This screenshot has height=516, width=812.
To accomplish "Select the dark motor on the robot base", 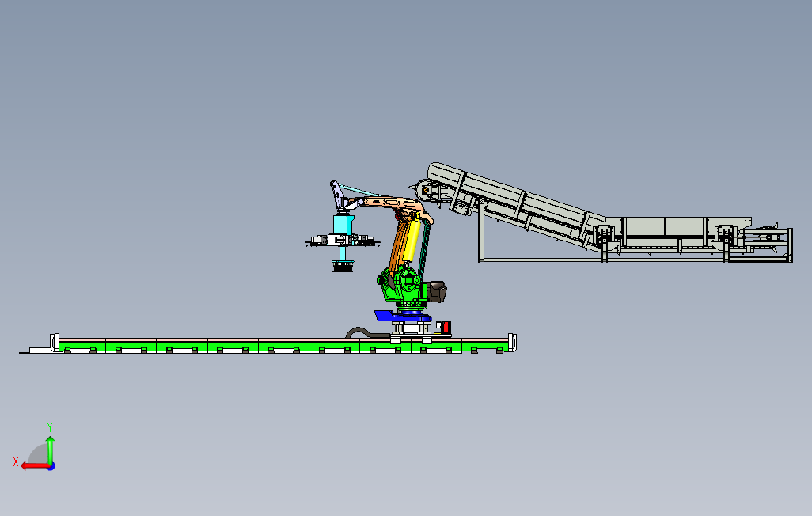I will (x=436, y=292).
